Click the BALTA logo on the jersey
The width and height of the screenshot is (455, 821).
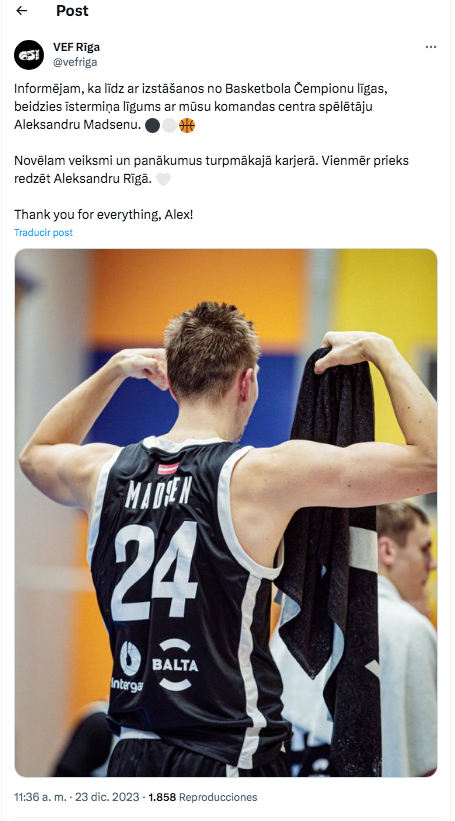pos(175,665)
